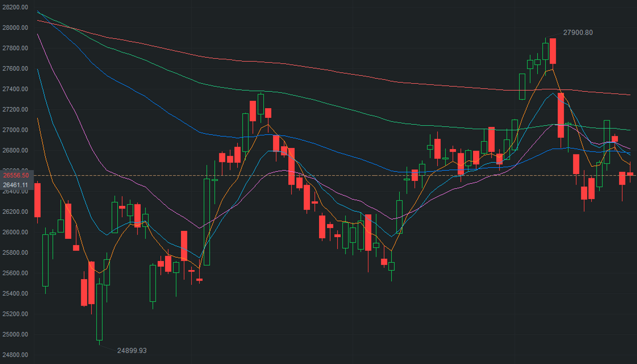Click the 27800.00 axis label
The width and height of the screenshot is (637, 364).
coord(15,48)
